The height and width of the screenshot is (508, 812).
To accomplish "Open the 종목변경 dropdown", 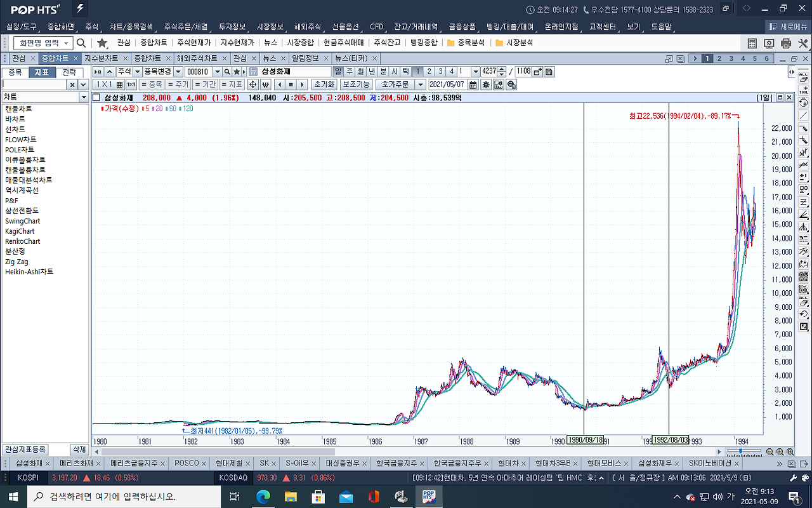I will point(178,72).
